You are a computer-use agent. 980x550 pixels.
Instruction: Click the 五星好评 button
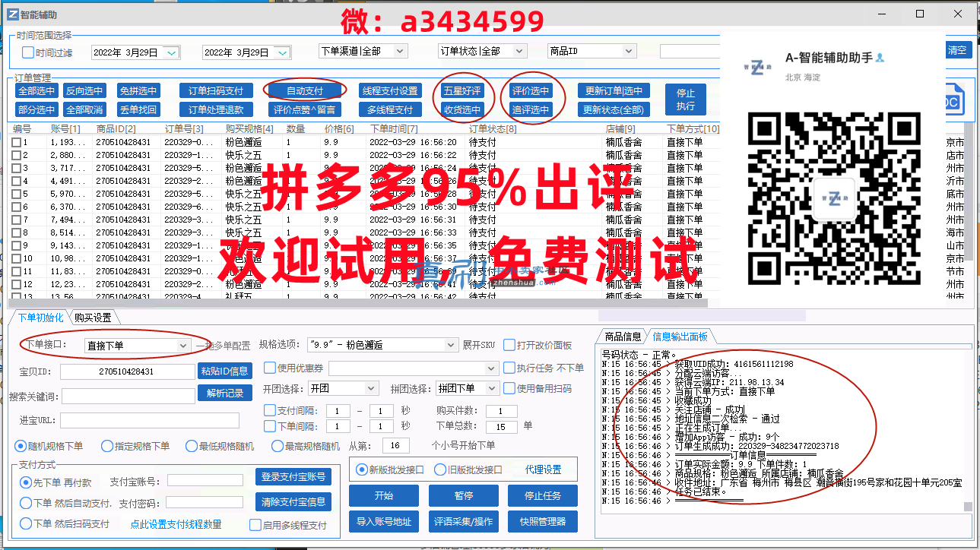tap(462, 91)
